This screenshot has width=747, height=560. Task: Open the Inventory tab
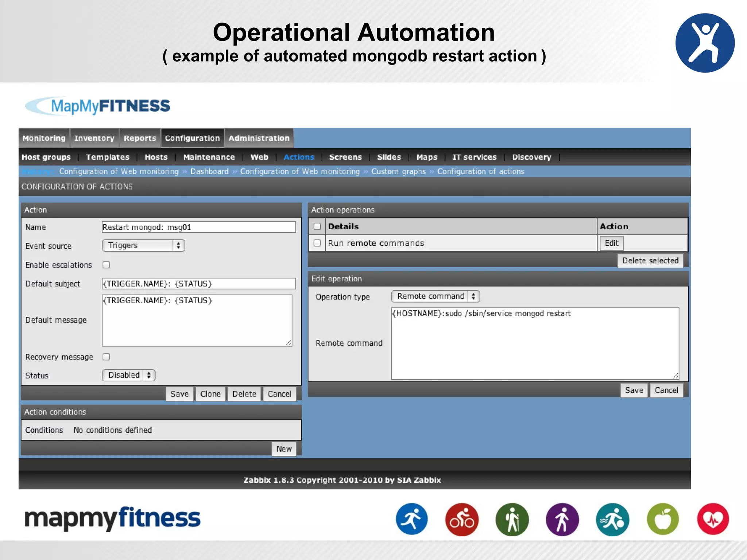pyautogui.click(x=94, y=138)
